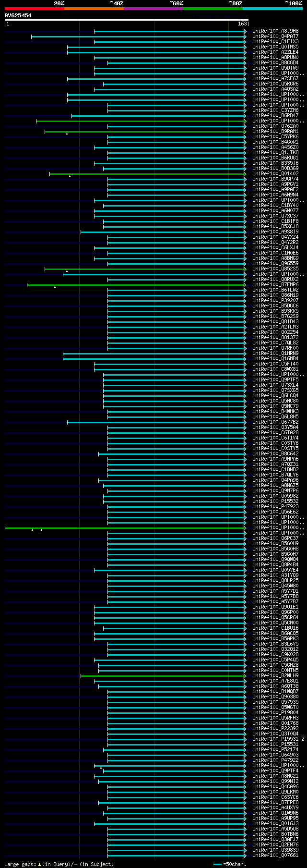Click the green alignment bar for UniRef100_B9RAM1
The image size is (307, 868).
click(x=145, y=132)
